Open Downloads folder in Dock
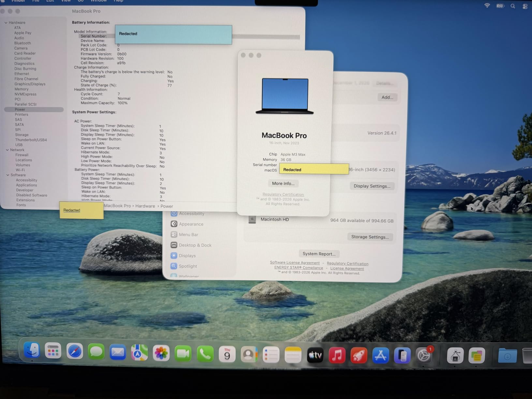The width and height of the screenshot is (532, 399). tap(508, 356)
